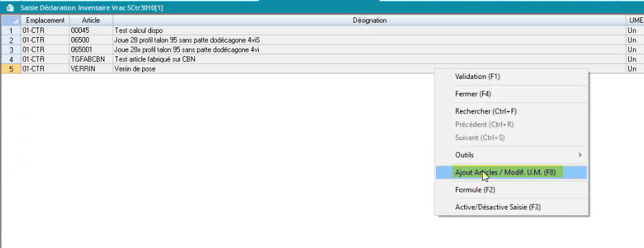Click the Désignation column header
The width and height of the screenshot is (644, 248).
click(x=369, y=20)
